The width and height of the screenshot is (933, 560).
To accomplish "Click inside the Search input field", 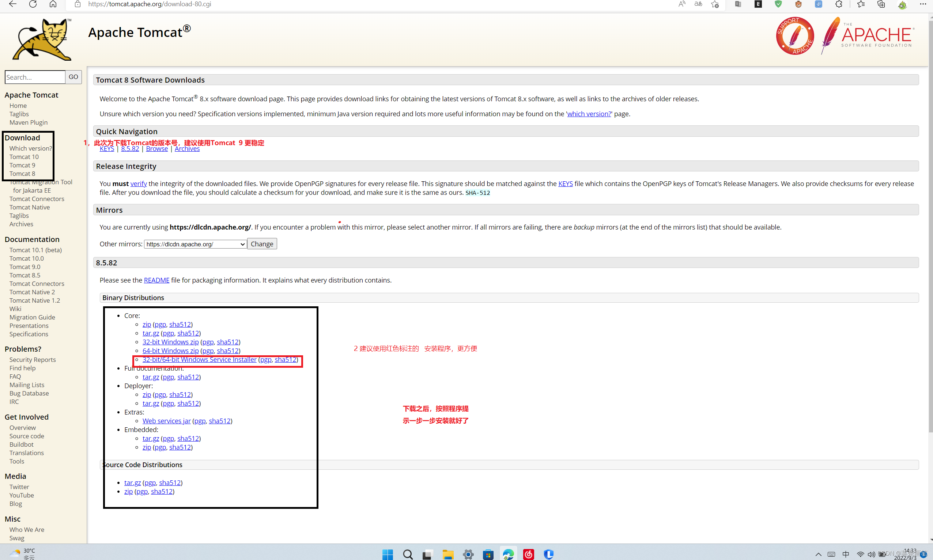I will pyautogui.click(x=35, y=77).
